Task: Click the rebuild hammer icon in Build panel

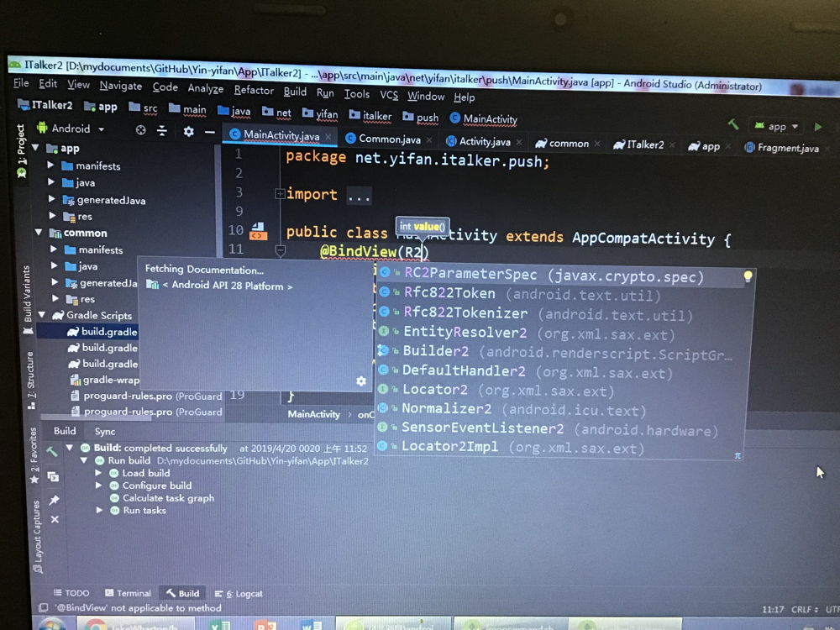Action: 51,452
